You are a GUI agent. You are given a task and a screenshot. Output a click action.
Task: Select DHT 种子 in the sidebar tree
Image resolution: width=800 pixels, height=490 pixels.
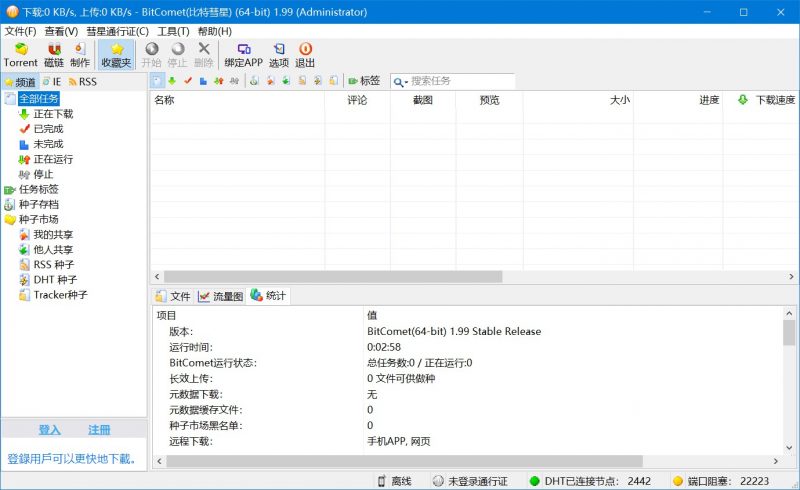(x=55, y=280)
